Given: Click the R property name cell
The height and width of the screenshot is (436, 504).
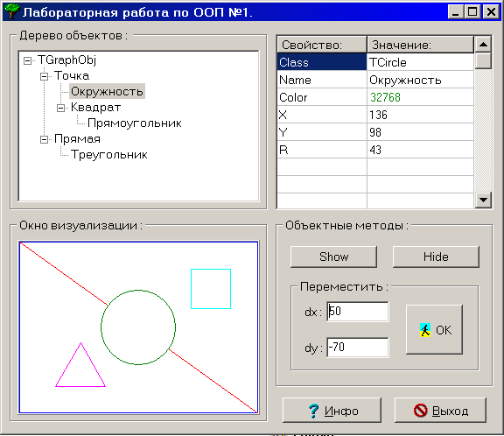Looking at the screenshot, I should point(322,150).
